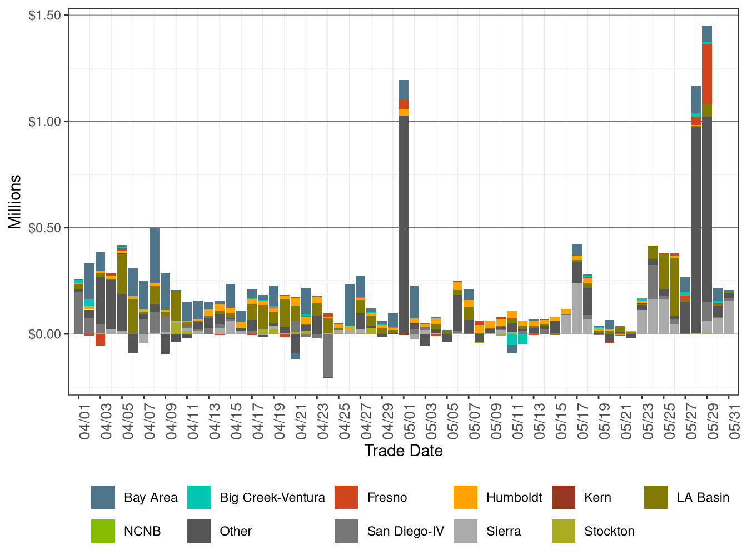Click the orange-red Fresno segment on 05/29
Image resolution: width=747 pixels, height=560 pixels.
(707, 74)
